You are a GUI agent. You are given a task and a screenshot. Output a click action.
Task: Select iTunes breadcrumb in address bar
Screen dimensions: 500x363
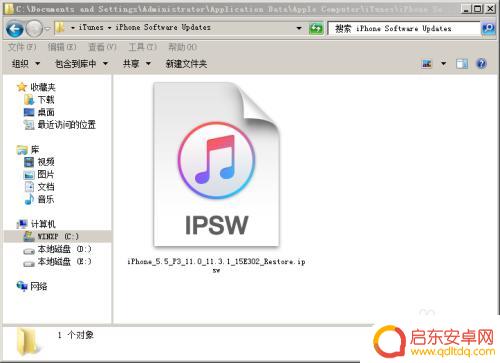91,27
